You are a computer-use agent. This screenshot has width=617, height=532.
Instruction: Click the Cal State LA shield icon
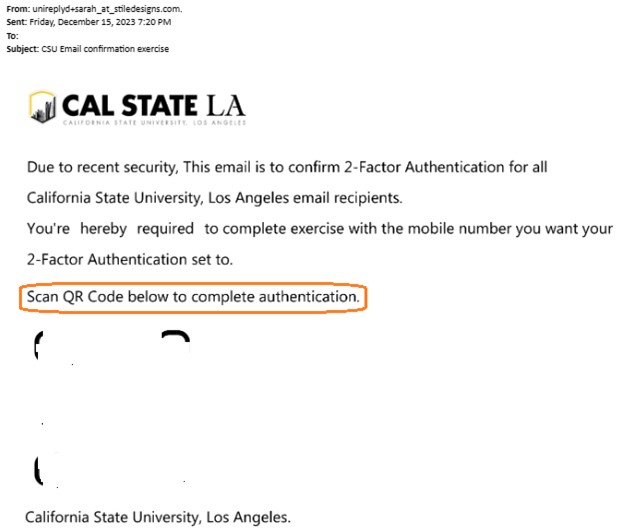tap(42, 107)
